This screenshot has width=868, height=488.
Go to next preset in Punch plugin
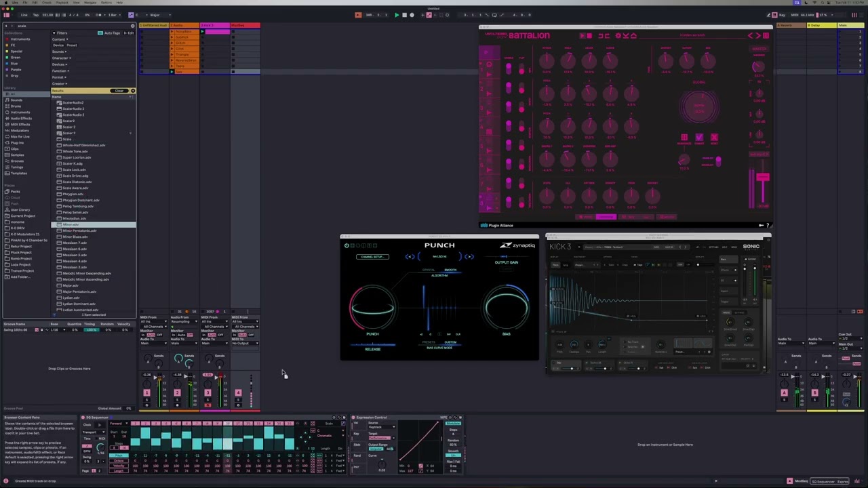click(469, 257)
